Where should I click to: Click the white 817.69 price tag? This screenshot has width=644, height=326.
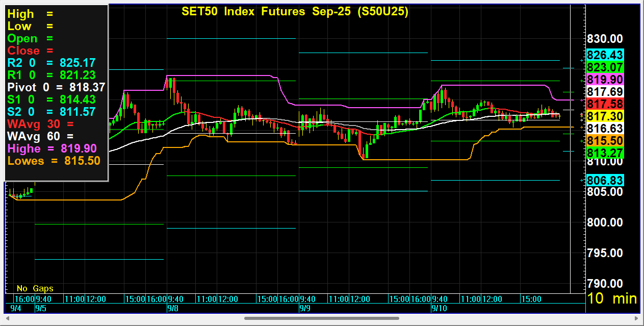(x=605, y=92)
